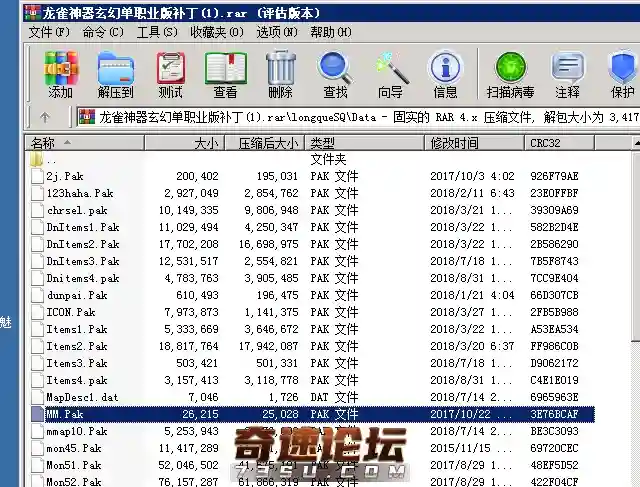Sort by CRC32 column header
Screen dimensions: 640x487
[x=559, y=143]
